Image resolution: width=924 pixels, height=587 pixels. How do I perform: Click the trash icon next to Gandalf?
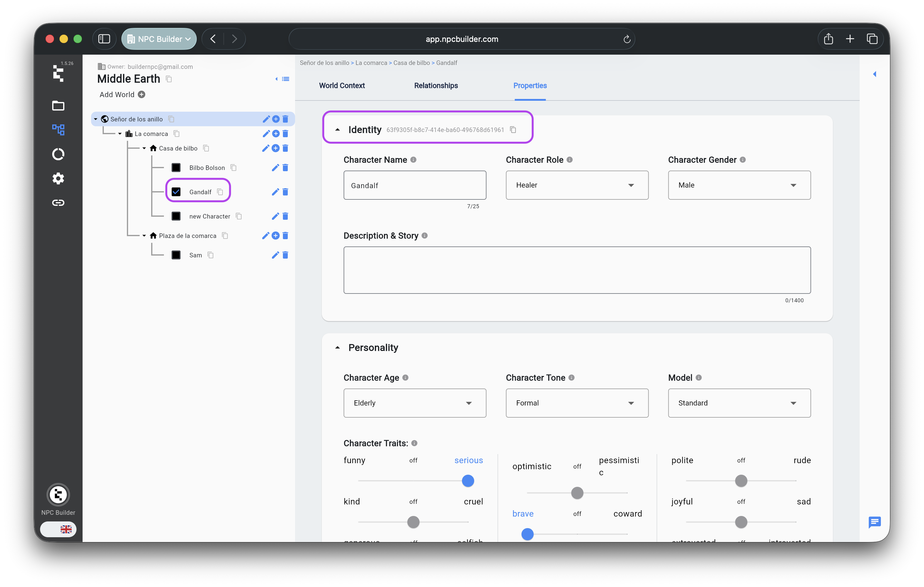(285, 192)
